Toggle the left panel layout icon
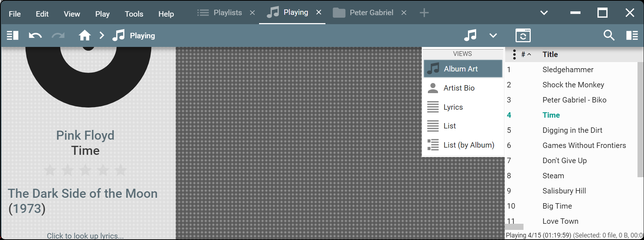 pos(13,35)
